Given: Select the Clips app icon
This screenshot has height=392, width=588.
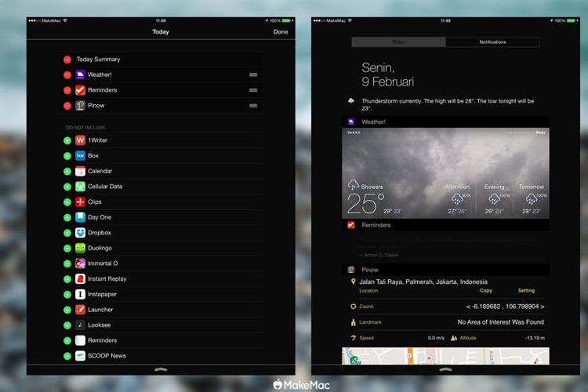Looking at the screenshot, I should pos(80,201).
